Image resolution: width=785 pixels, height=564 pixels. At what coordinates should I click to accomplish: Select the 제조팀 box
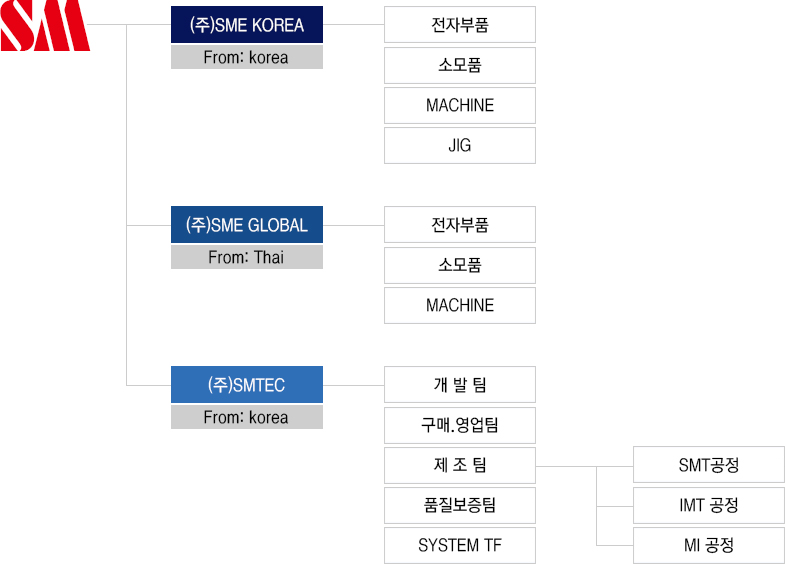(460, 465)
